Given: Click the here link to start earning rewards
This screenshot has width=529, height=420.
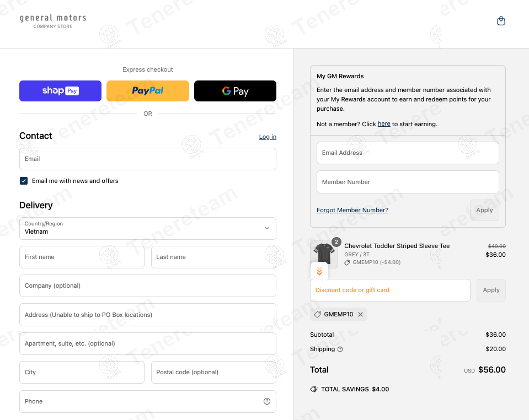Looking at the screenshot, I should [384, 123].
